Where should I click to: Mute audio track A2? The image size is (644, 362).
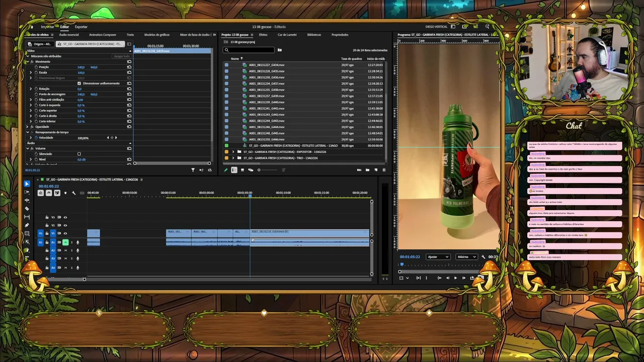[x=65, y=250]
